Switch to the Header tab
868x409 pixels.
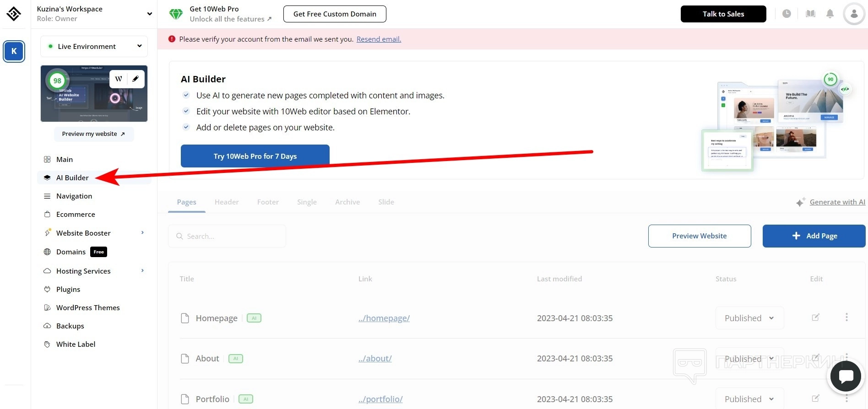coord(227,202)
